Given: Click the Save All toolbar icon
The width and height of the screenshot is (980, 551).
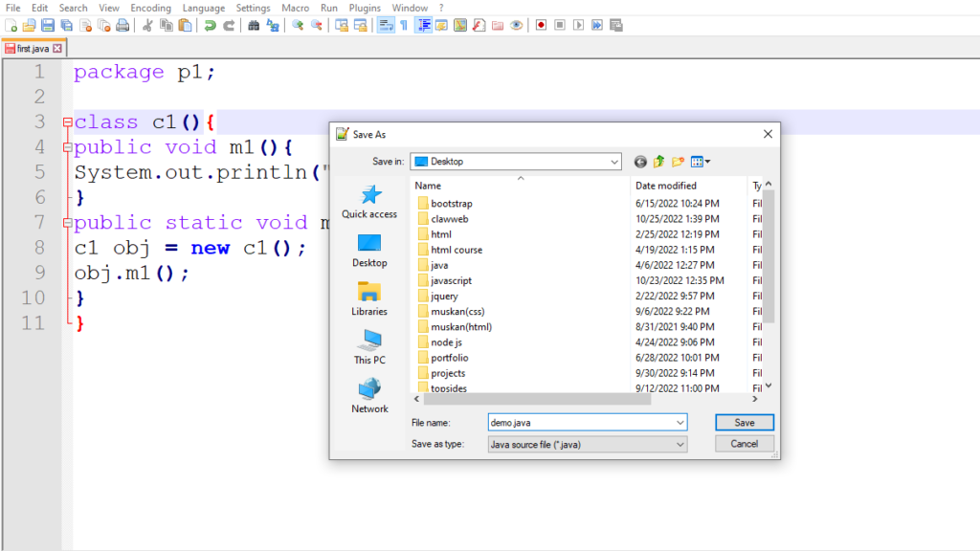Looking at the screenshot, I should 67,26.
